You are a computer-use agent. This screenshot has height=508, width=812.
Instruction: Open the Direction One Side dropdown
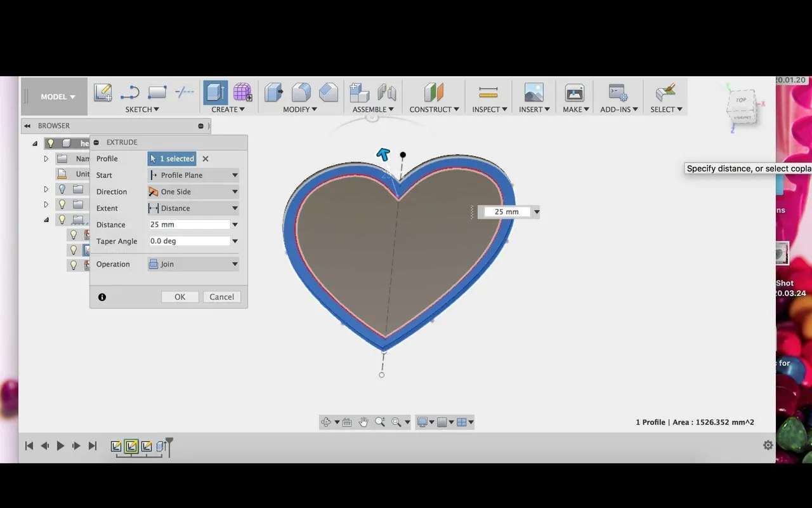tap(193, 192)
